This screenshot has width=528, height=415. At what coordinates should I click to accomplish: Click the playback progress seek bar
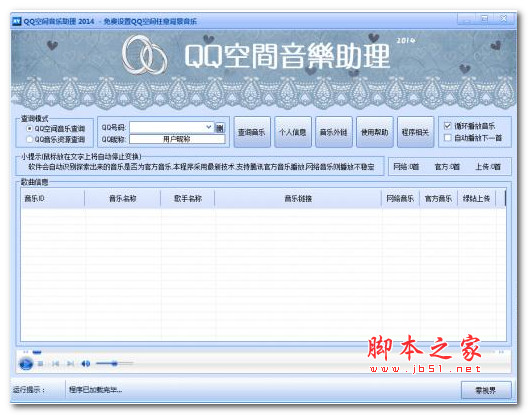pyautogui.click(x=263, y=352)
